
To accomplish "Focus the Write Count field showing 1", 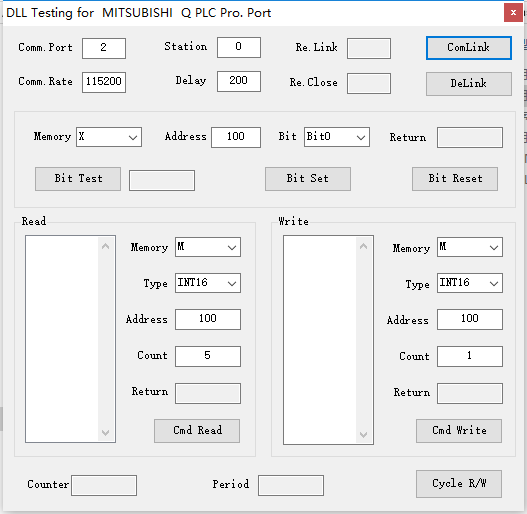I will pyautogui.click(x=470, y=356).
